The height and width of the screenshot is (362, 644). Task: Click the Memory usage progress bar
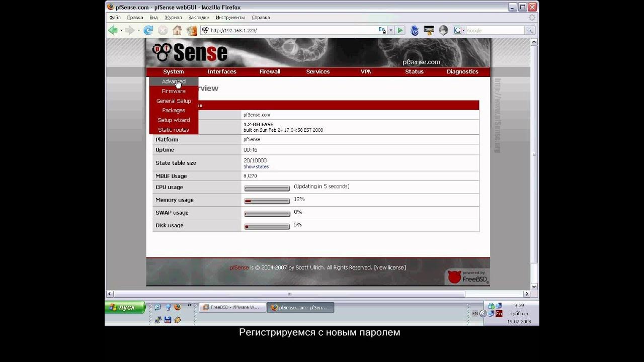click(x=267, y=201)
